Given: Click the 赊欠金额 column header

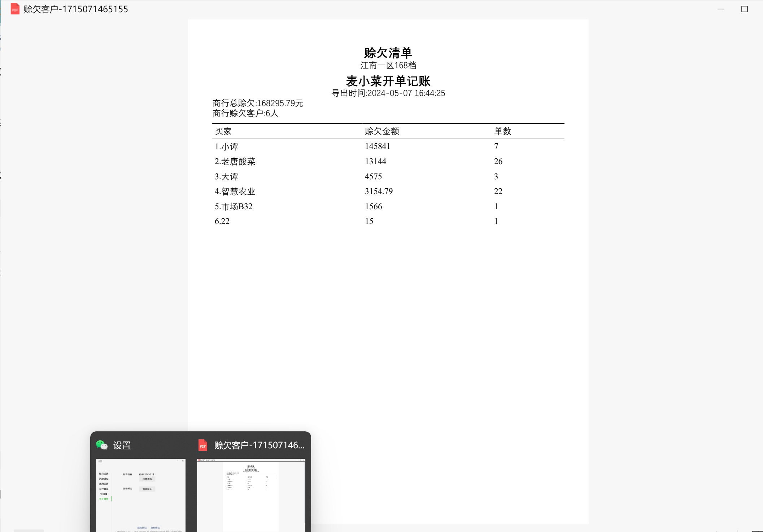Looking at the screenshot, I should pyautogui.click(x=382, y=131).
